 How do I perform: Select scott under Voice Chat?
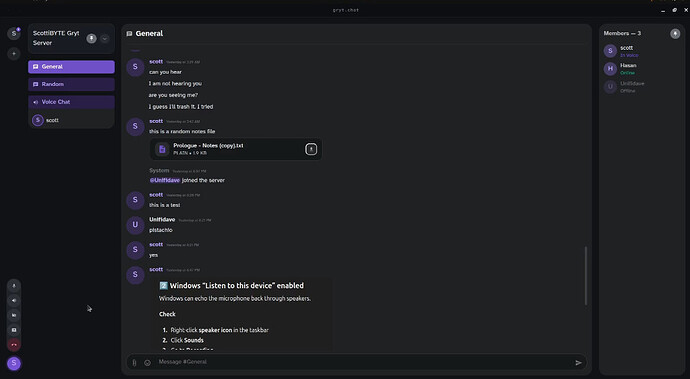(71, 120)
